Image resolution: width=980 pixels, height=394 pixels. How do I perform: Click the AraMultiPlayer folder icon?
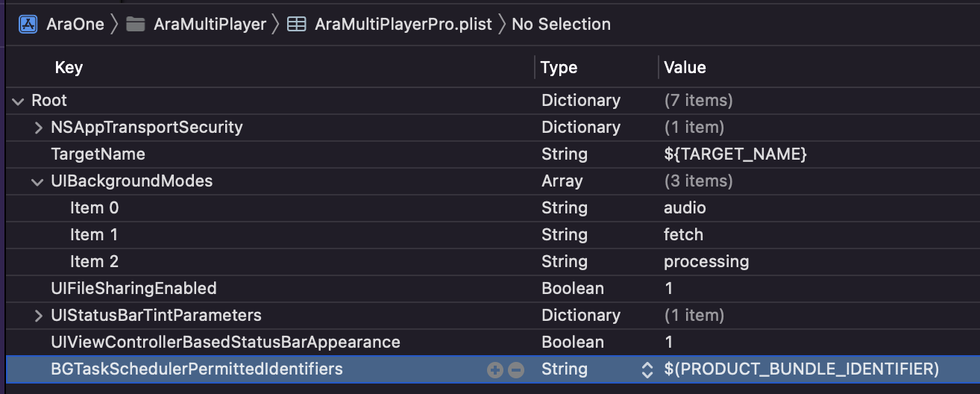point(135,24)
